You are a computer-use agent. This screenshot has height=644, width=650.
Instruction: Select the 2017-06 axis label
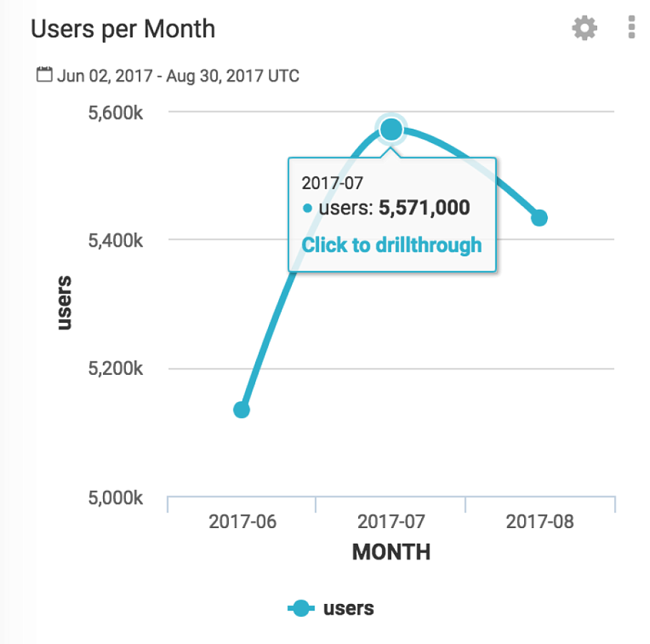(242, 522)
